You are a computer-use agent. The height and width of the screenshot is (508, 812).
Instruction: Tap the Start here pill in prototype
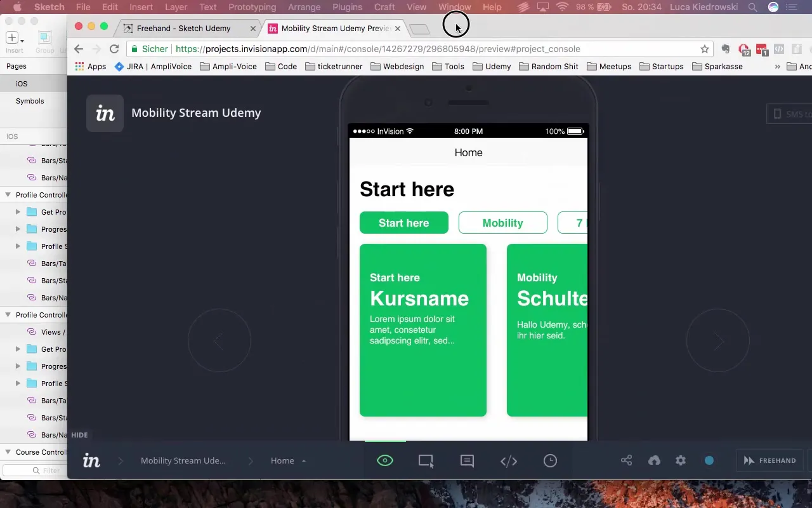click(404, 223)
